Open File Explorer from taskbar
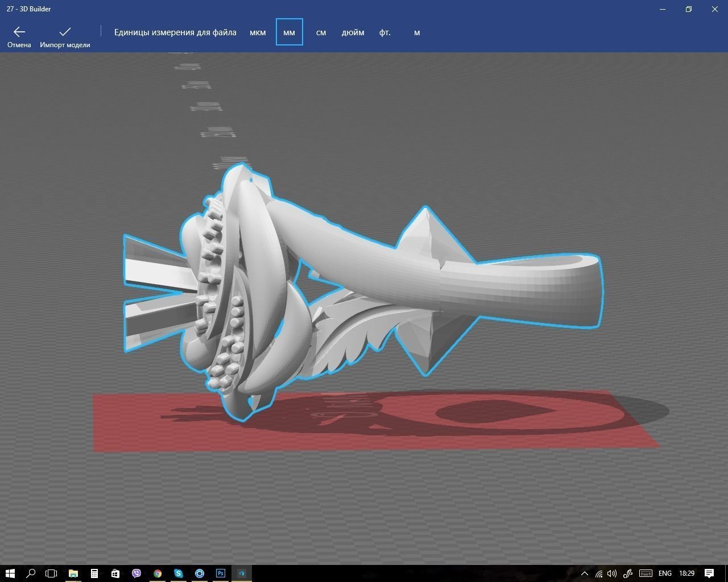This screenshot has height=582, width=728. click(73, 573)
